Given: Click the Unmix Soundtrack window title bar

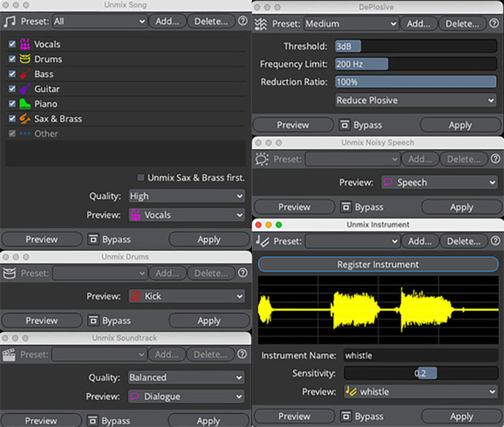Looking at the screenshot, I should coord(125,338).
